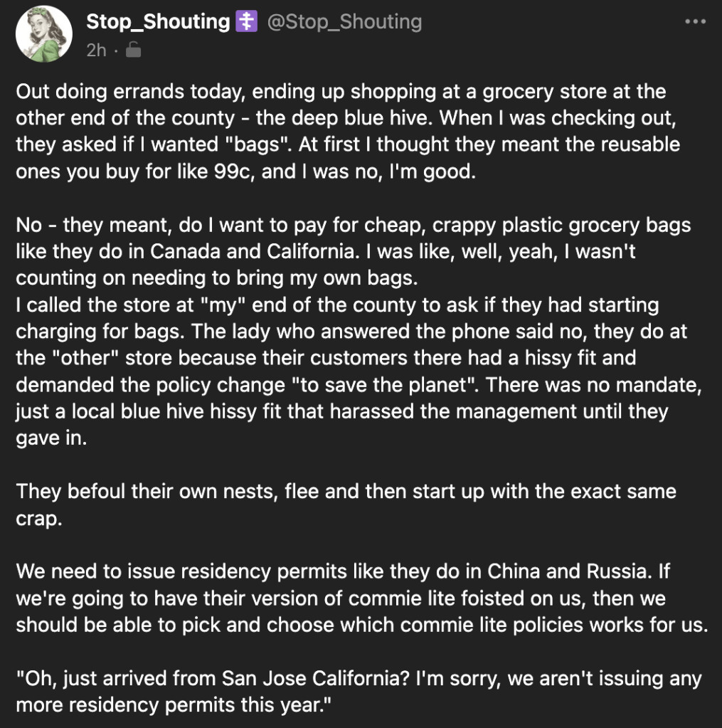The image size is (722, 728).
Task: Click the @Stop_Shouting handle
Action: click(x=344, y=22)
